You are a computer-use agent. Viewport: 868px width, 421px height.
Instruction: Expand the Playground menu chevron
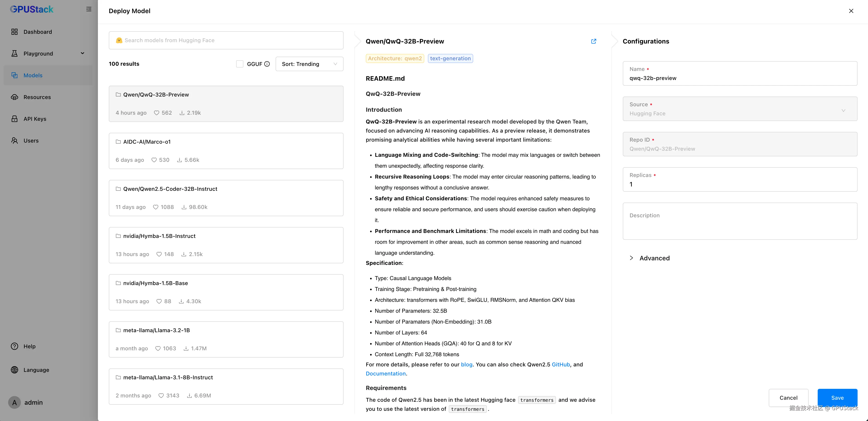point(82,53)
